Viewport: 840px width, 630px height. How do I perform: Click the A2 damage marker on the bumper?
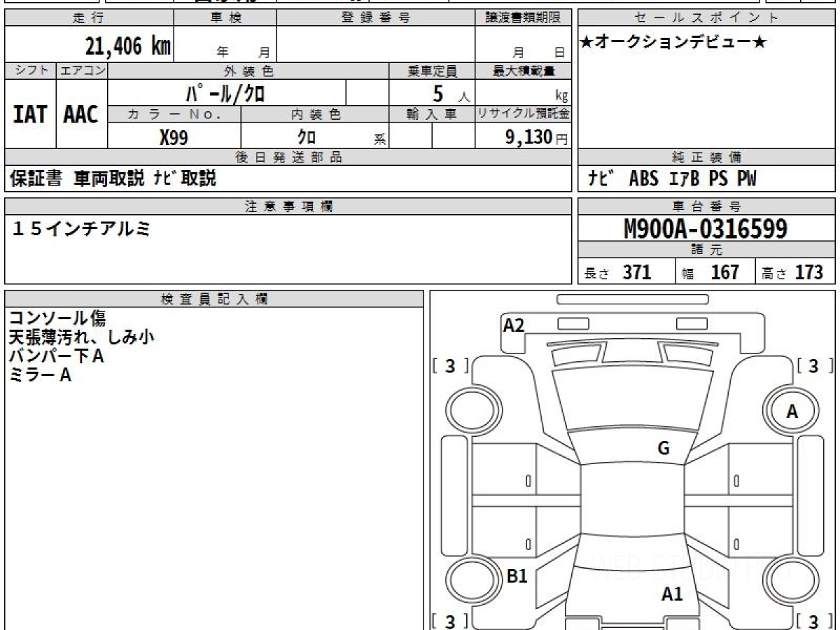[x=514, y=325]
